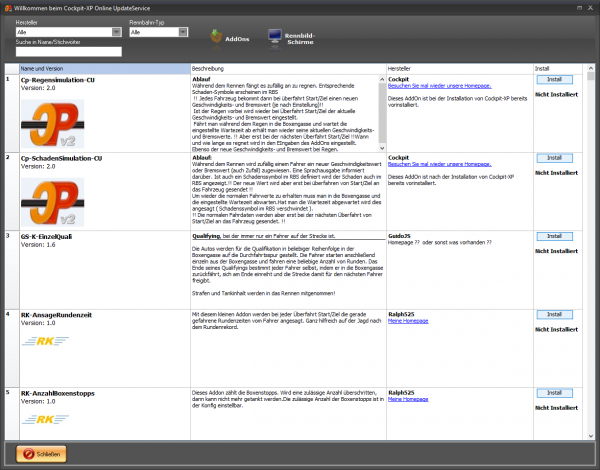
Task: Focus the Suche in Name/Stichwörter field
Action: coord(69,52)
